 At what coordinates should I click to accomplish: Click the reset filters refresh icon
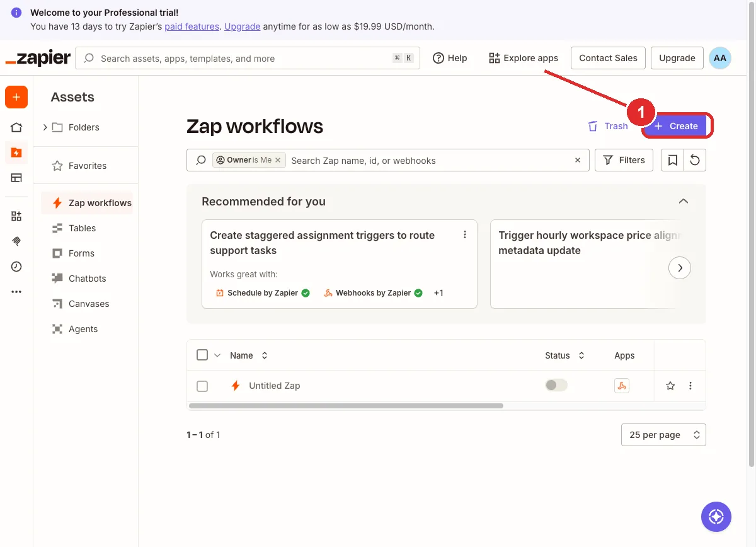695,160
